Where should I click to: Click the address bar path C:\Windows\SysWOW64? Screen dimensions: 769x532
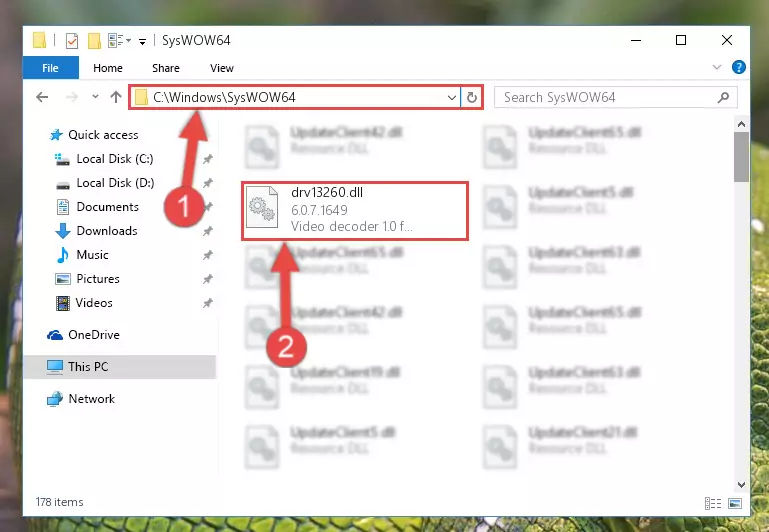point(224,97)
